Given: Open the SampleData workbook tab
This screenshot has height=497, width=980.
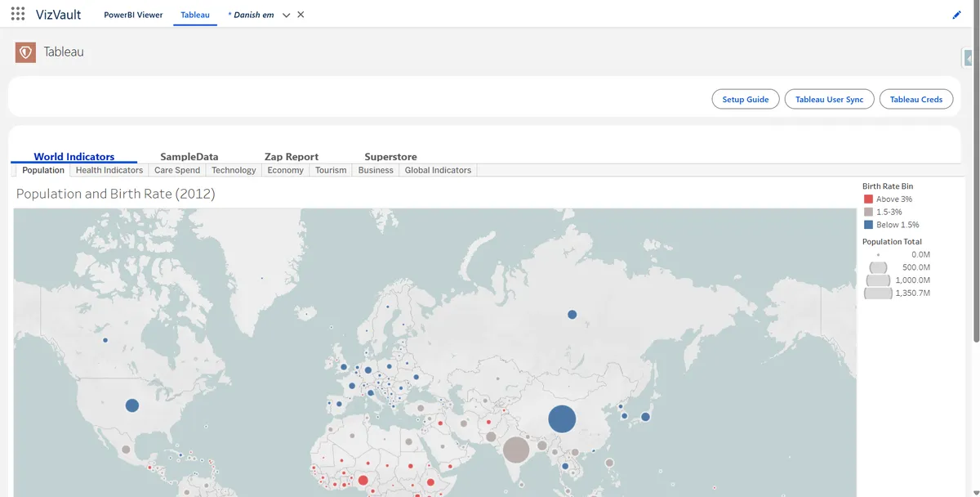Looking at the screenshot, I should (189, 157).
